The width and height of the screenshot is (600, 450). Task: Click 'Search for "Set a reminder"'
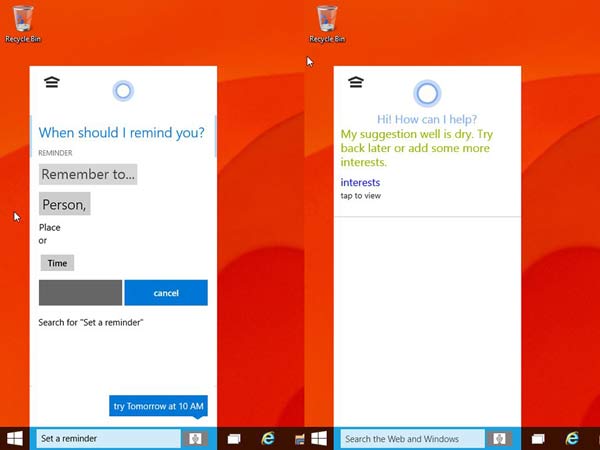click(91, 323)
